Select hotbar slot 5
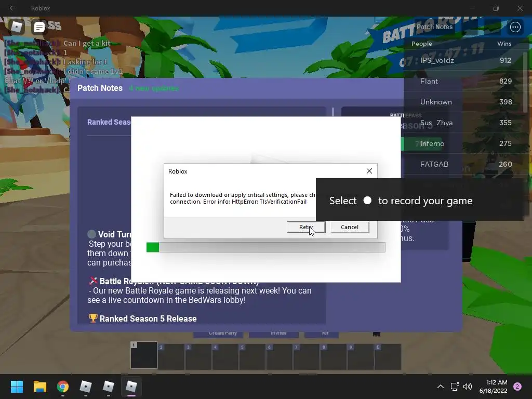 252,356
